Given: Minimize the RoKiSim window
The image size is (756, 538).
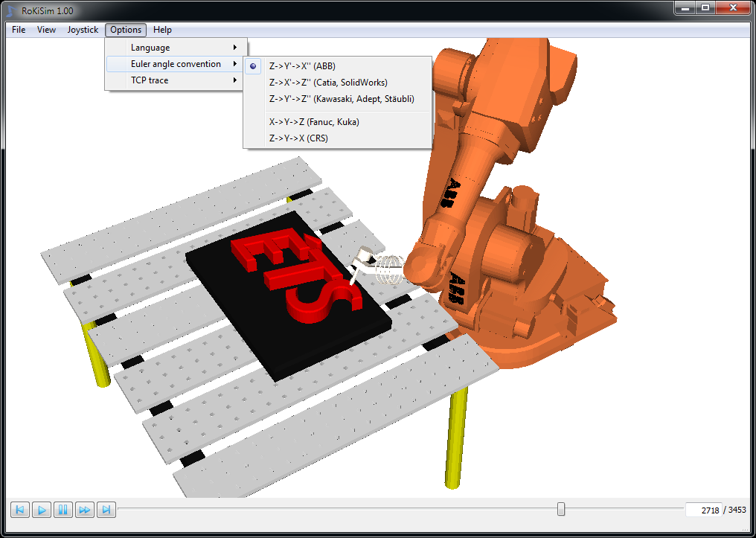Looking at the screenshot, I should pos(685,7).
